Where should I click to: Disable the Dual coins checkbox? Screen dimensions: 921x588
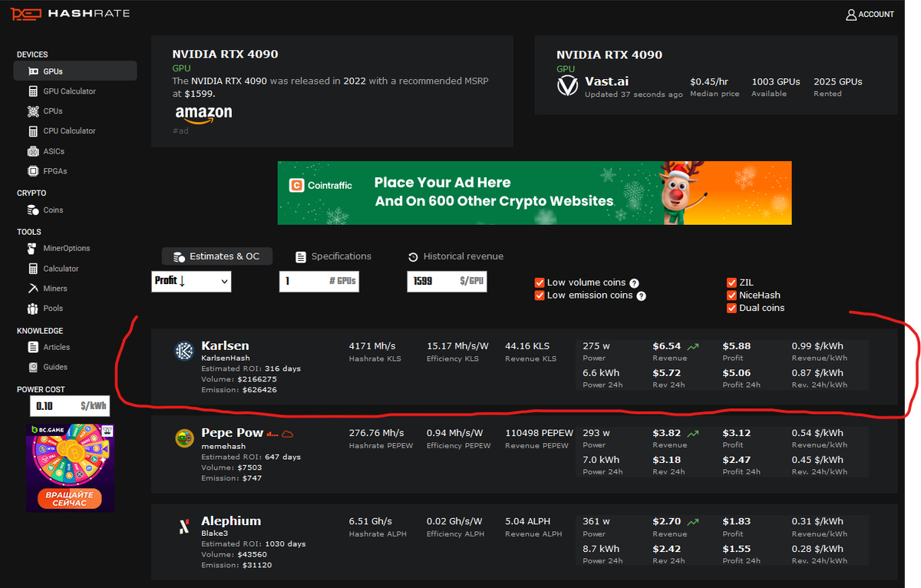(731, 308)
